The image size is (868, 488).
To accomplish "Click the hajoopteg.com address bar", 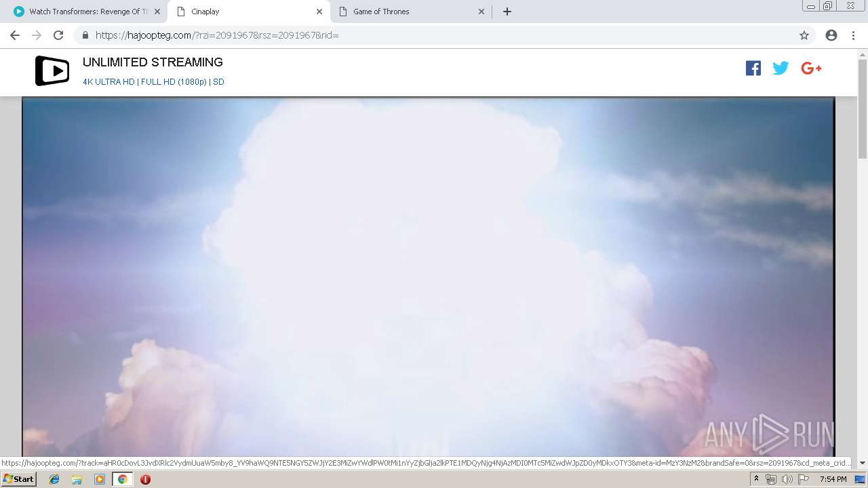I will 434,35.
